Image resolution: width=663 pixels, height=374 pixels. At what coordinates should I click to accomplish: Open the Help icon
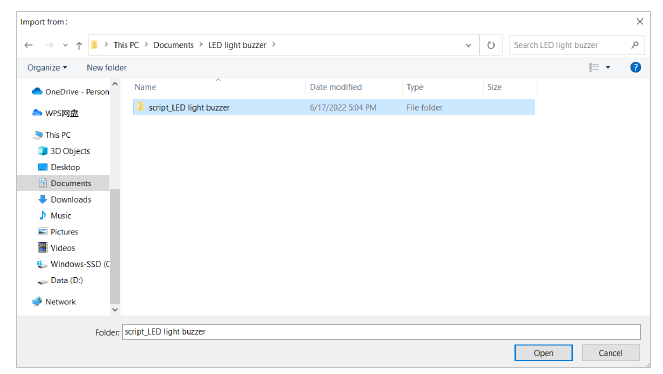635,67
